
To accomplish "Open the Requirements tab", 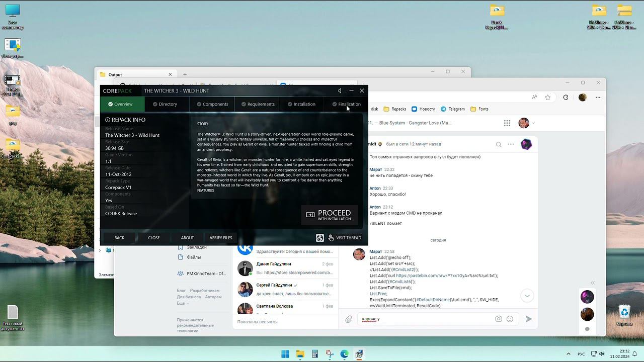I will [257, 104].
